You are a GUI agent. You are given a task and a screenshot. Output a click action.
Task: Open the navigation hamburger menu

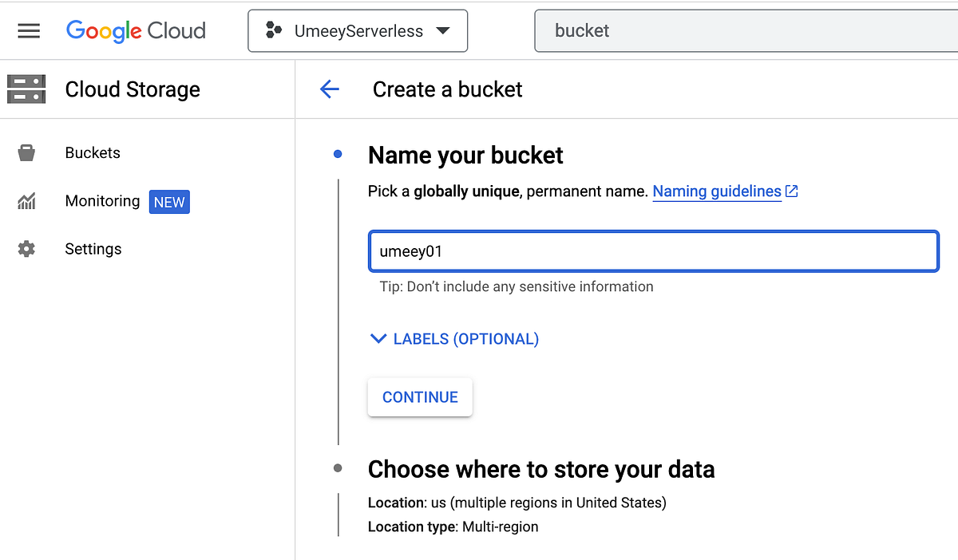coord(29,30)
